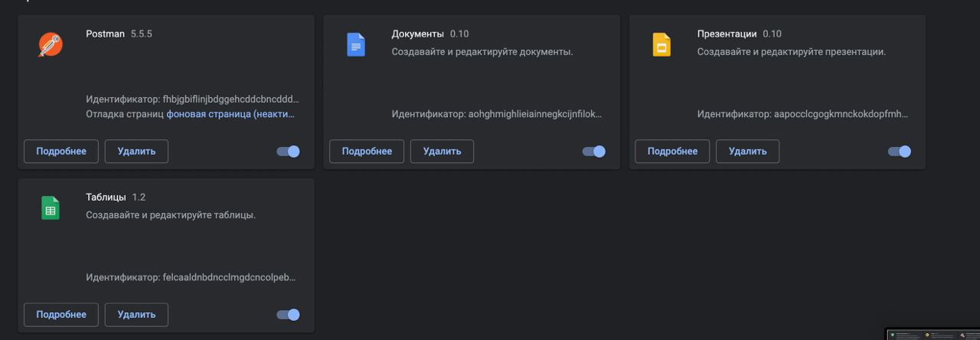Click the small preview thumbnail in corner
This screenshot has height=340, width=980.
[x=933, y=334]
